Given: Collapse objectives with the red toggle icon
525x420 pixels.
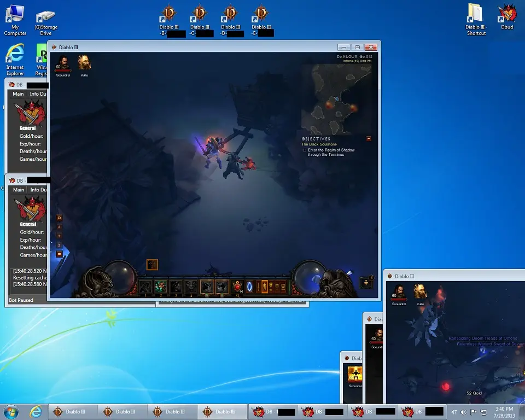Looking at the screenshot, I should [x=369, y=138].
